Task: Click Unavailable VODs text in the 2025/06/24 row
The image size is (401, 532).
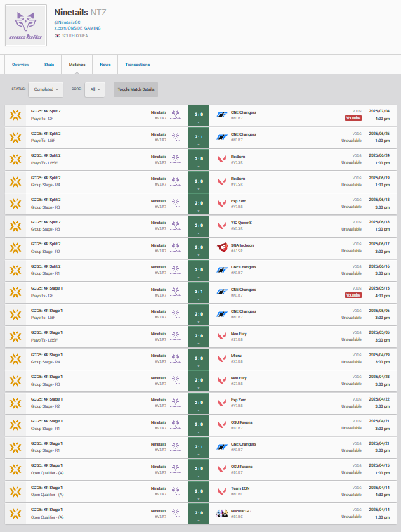Action: (x=351, y=162)
